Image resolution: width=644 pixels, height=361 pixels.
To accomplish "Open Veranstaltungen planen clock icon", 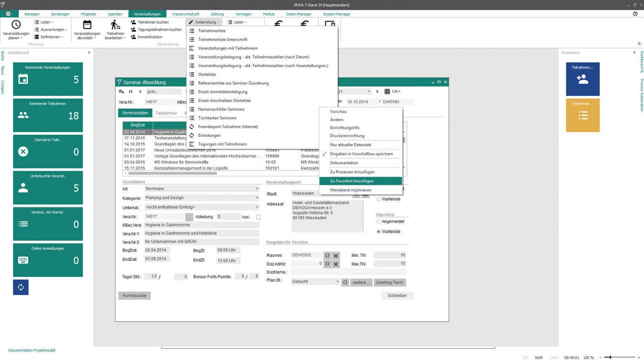I will [16, 25].
